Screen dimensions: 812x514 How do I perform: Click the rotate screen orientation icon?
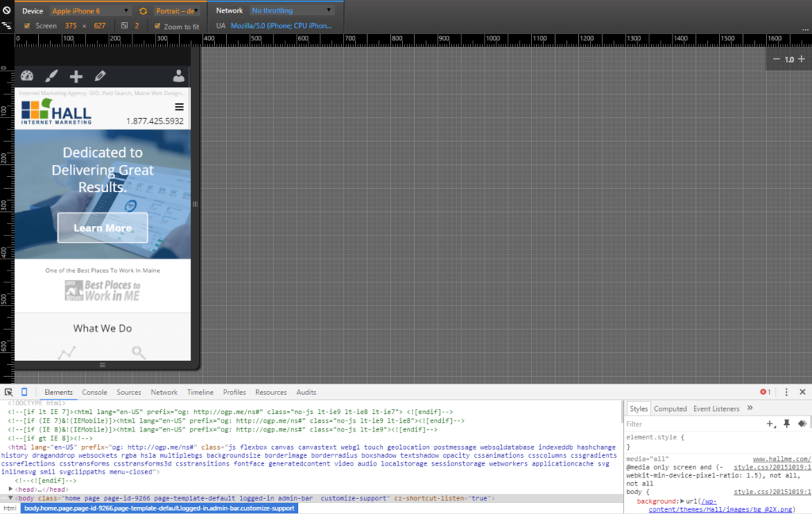coord(144,11)
